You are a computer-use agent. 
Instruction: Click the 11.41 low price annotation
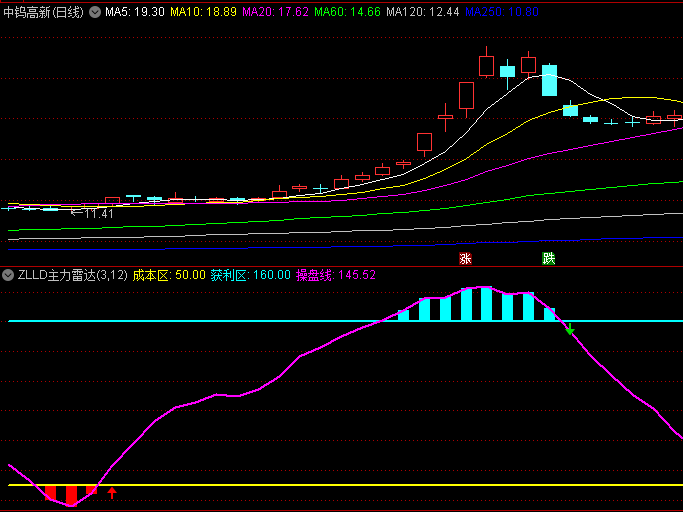[92, 213]
